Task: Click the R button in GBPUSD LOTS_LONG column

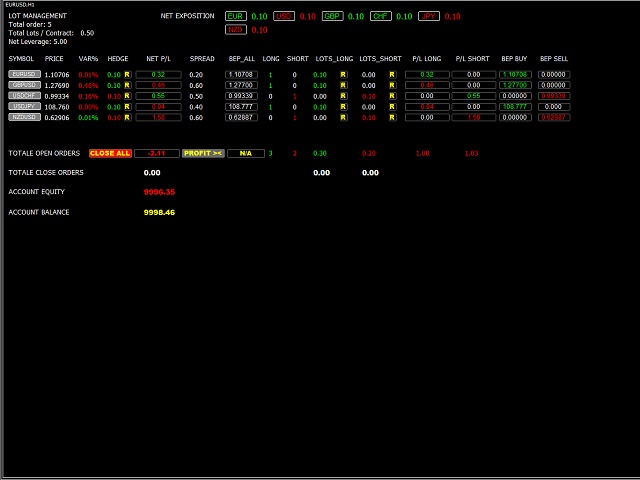Action: coord(343,85)
